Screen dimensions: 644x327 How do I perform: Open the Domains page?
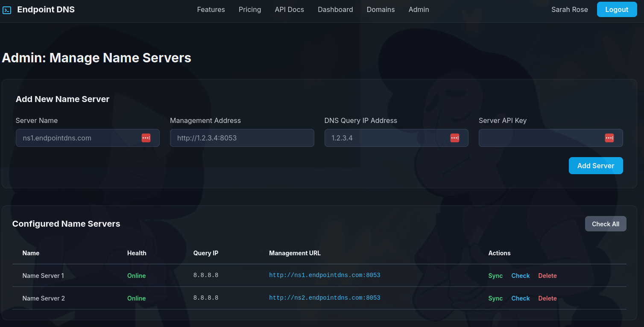(x=381, y=9)
